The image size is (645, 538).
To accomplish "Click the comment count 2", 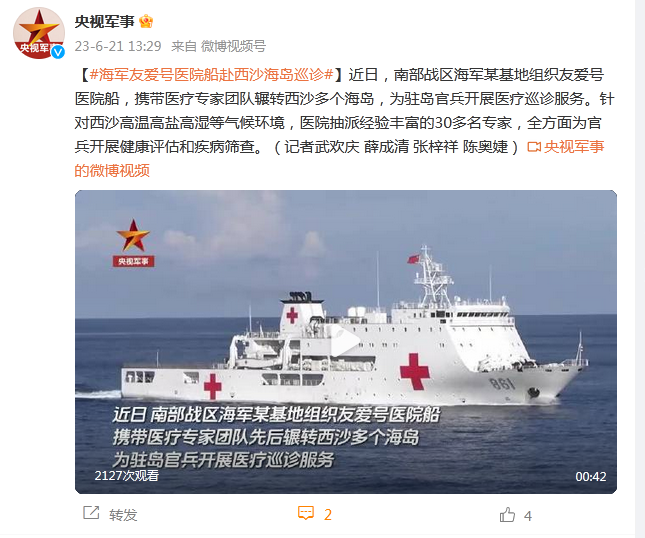I will tap(328, 515).
